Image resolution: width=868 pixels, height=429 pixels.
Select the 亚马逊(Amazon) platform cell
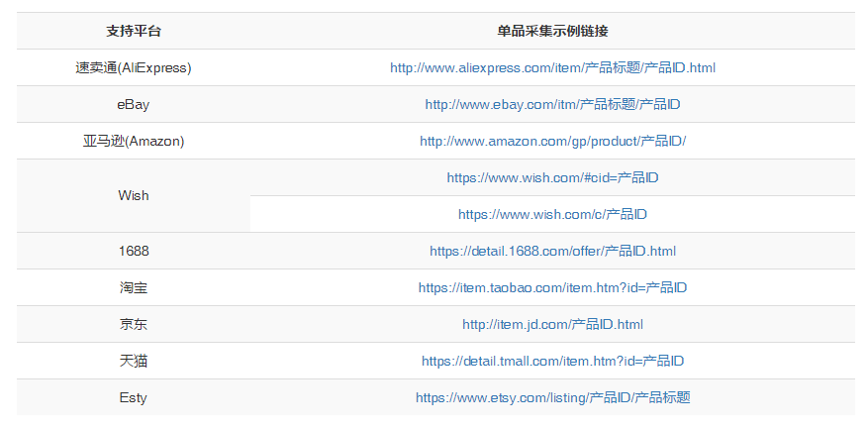tap(134, 141)
